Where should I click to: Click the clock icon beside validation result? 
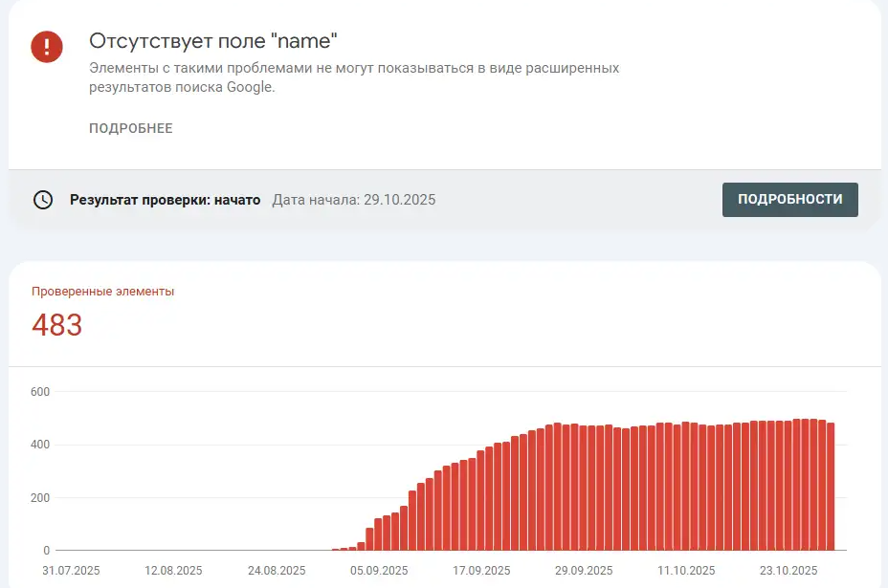coord(43,200)
